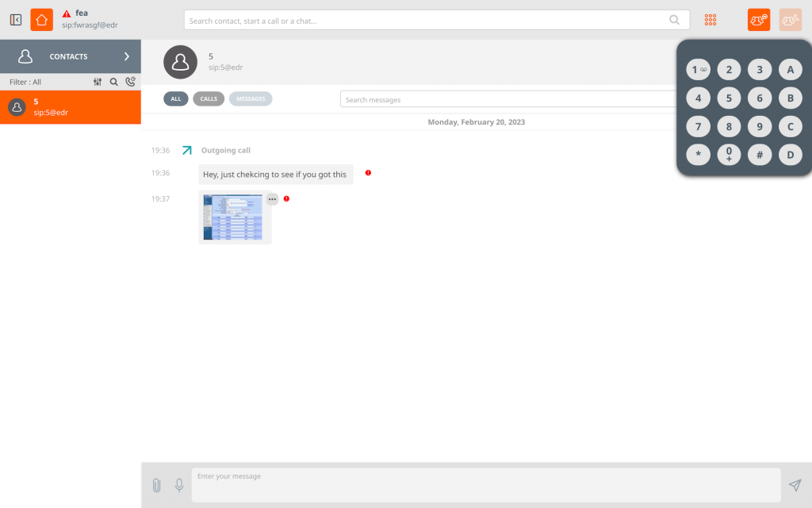The image size is (812, 508).
Task: Open contact search via the magnifier icon
Action: tap(114, 82)
